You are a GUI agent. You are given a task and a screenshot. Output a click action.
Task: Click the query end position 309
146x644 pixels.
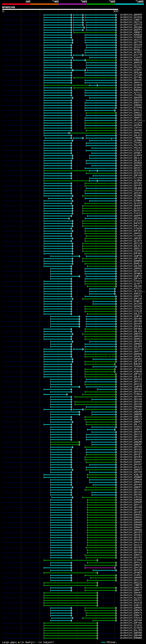tap(115, 11)
